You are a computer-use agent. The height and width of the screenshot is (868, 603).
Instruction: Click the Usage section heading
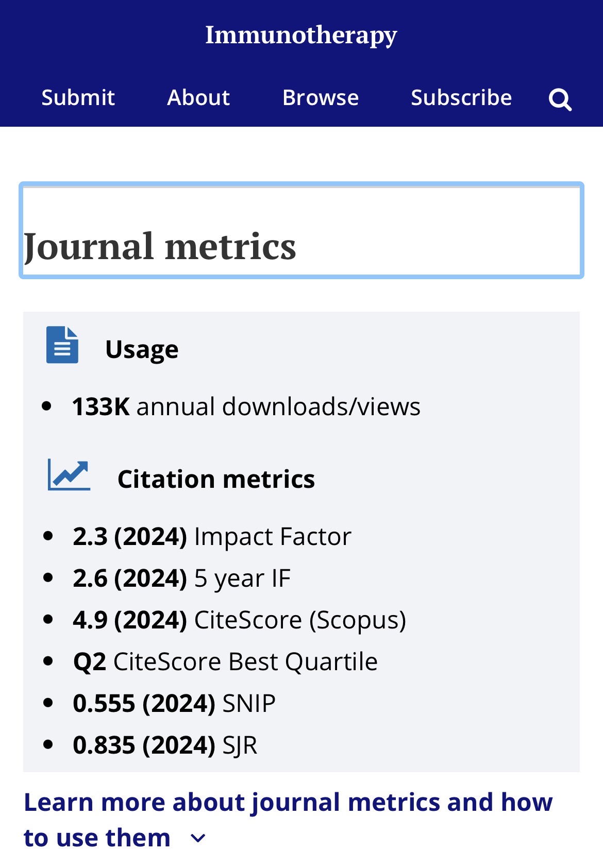click(x=142, y=350)
